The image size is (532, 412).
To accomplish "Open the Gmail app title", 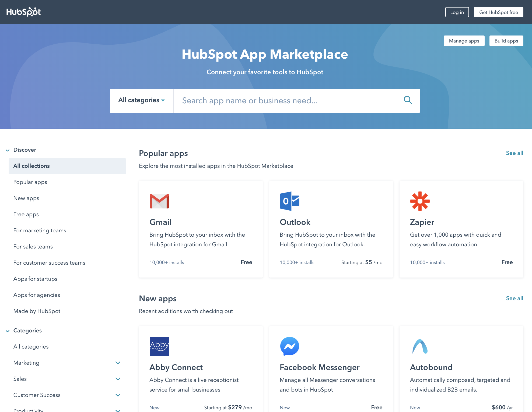I will tap(160, 222).
